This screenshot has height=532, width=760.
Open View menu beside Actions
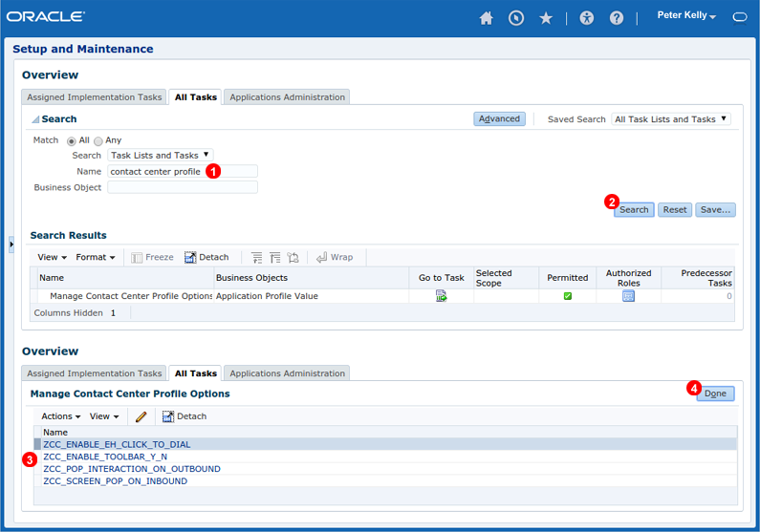tap(104, 416)
